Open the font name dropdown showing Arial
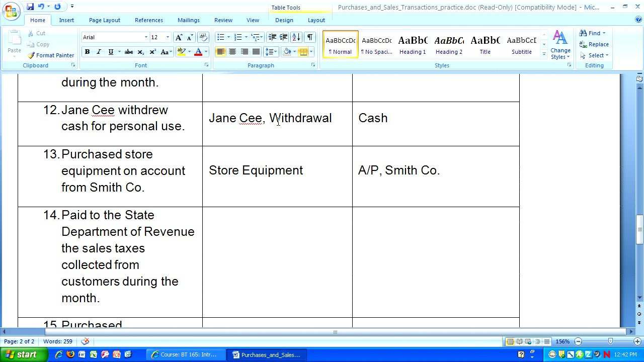 [x=146, y=37]
